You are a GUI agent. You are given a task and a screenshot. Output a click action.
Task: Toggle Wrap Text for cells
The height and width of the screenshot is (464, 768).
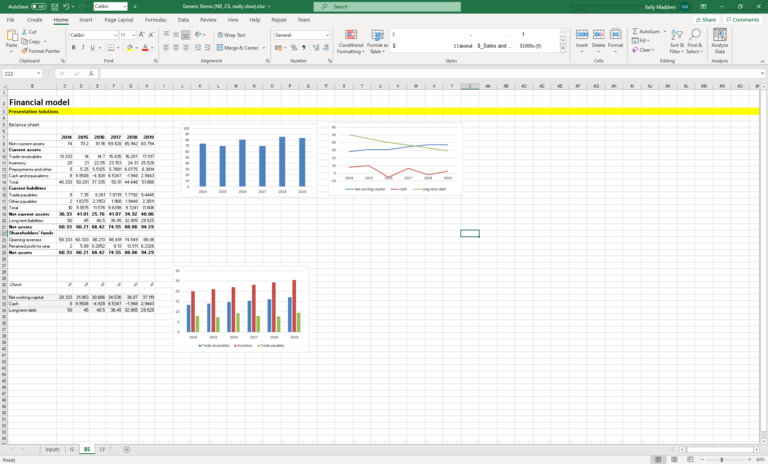(231, 34)
